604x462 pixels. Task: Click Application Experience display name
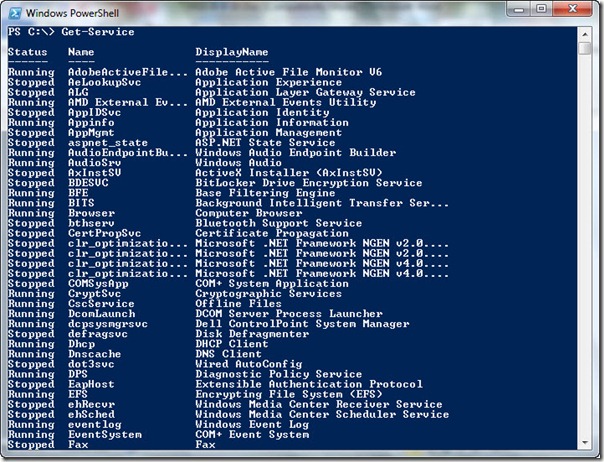click(x=268, y=82)
